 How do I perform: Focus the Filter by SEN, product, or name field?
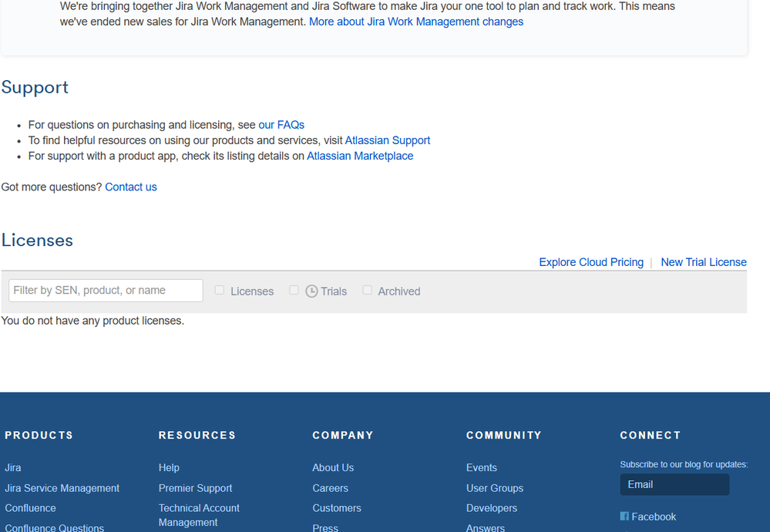coord(106,291)
